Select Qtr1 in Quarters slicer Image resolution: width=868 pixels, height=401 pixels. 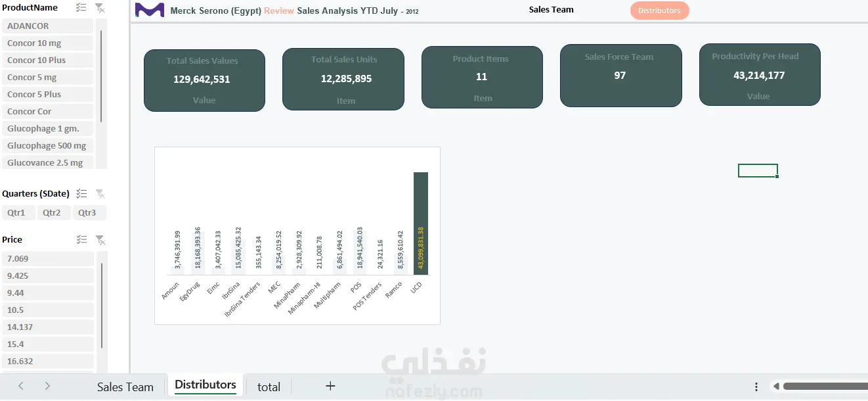(x=19, y=212)
